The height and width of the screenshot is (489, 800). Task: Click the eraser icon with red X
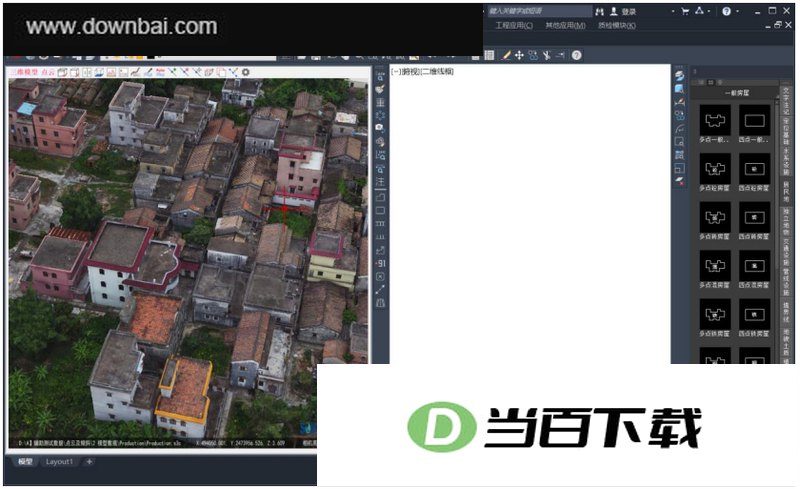coord(680,181)
